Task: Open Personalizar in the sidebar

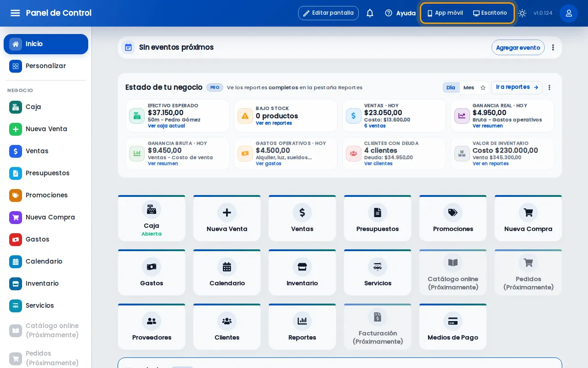Action: (46, 66)
